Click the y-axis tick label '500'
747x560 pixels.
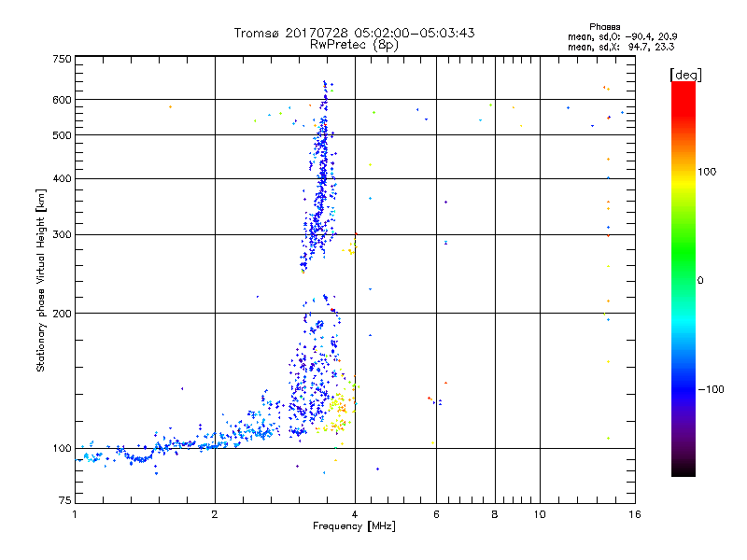62,135
